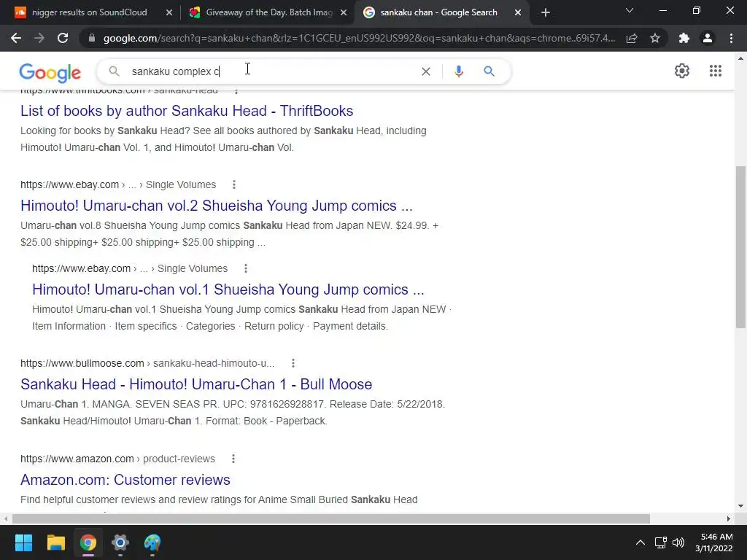Image resolution: width=747 pixels, height=560 pixels.
Task: Open more options for eBay vol.1 result
Action: point(246,268)
